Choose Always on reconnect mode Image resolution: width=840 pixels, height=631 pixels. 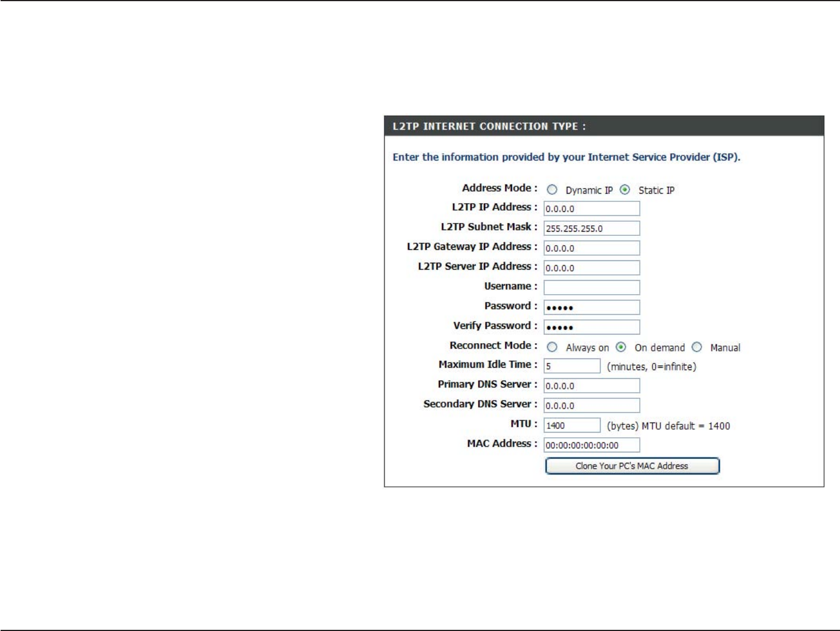tap(552, 347)
